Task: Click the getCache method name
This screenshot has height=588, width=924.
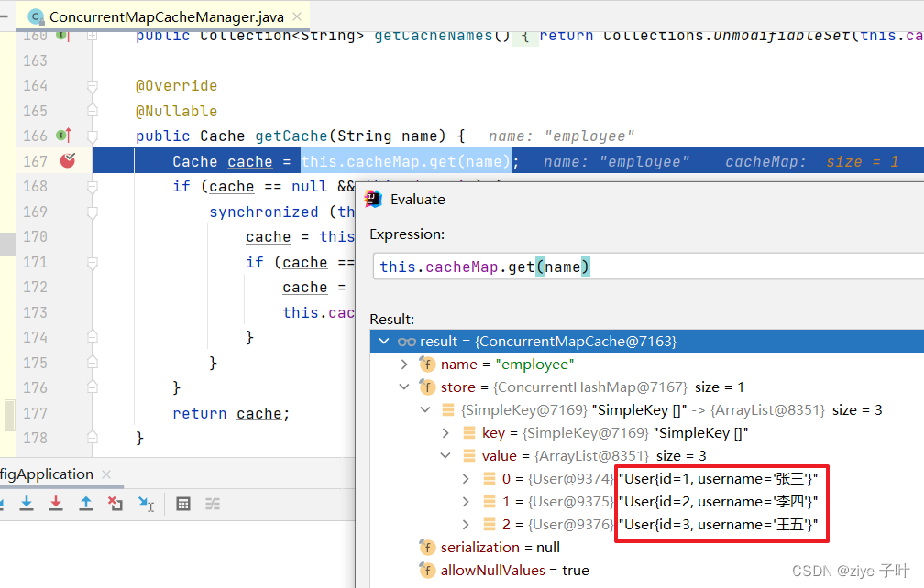Action: 291,136
